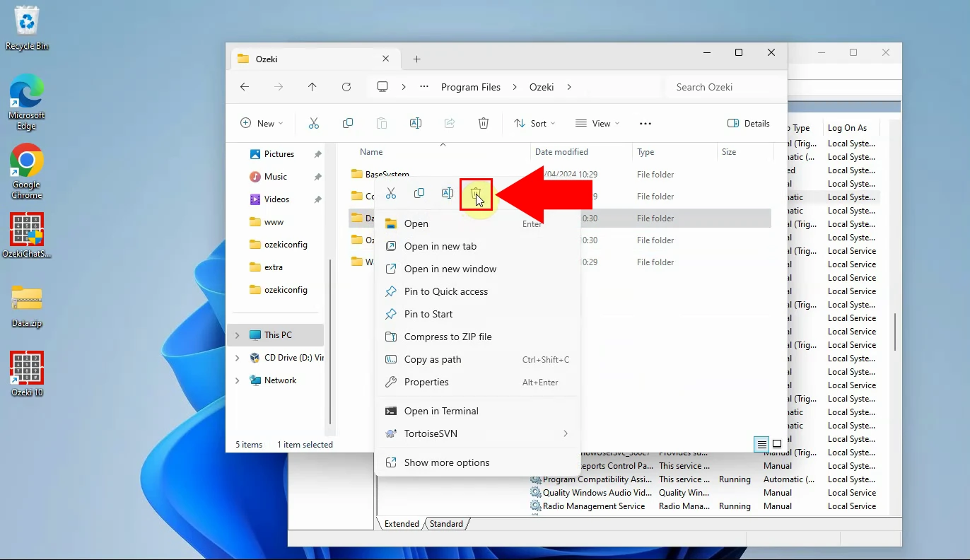Switch to large thumbnails view icon

777,444
